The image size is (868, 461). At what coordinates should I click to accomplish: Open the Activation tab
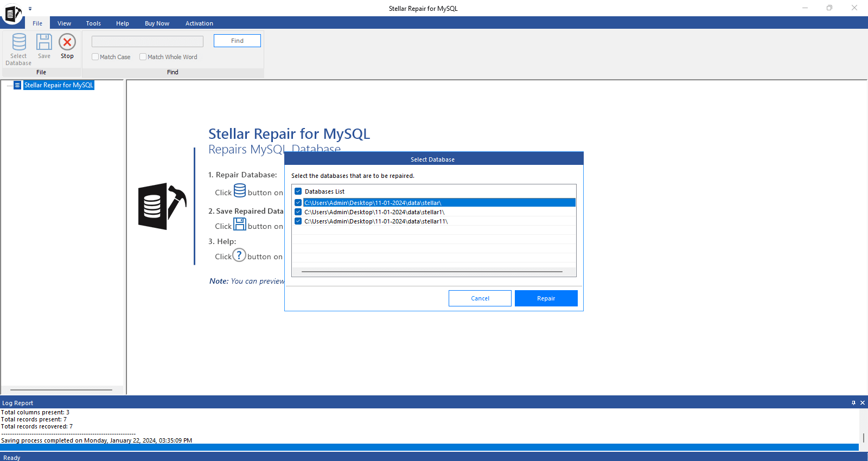[199, 23]
